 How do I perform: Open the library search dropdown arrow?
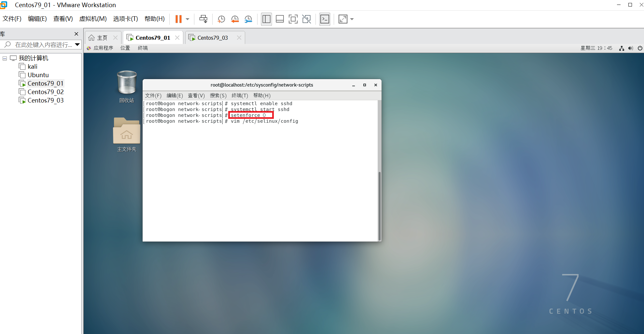pos(77,45)
